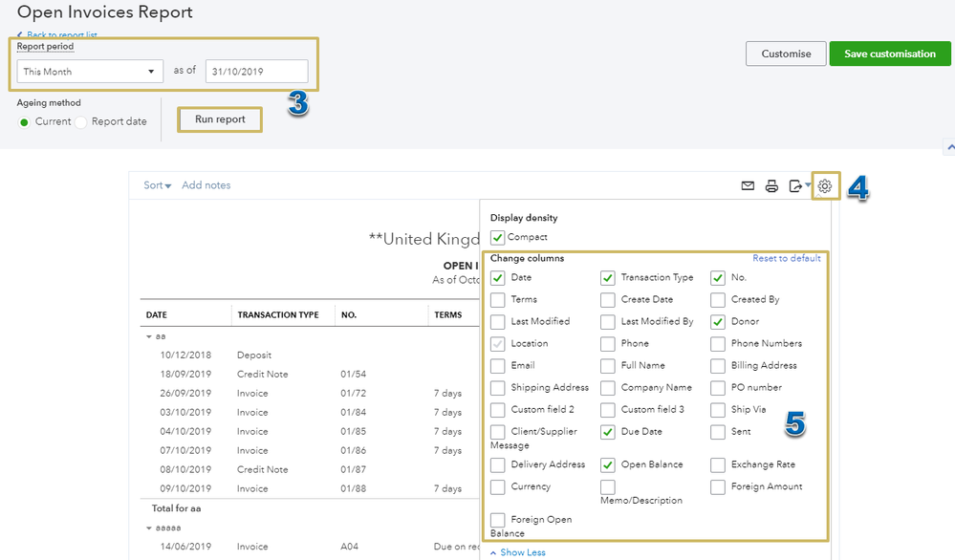The height and width of the screenshot is (560, 955).
Task: Click the print report icon
Action: click(771, 186)
